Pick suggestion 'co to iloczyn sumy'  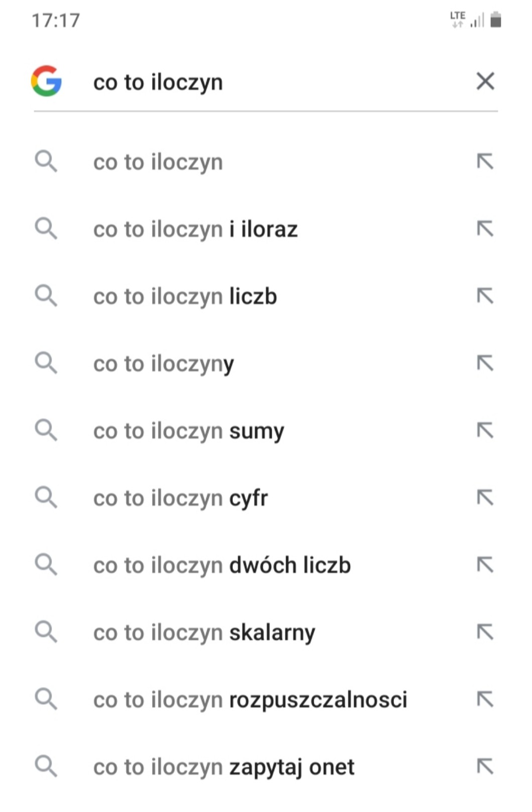(x=189, y=431)
